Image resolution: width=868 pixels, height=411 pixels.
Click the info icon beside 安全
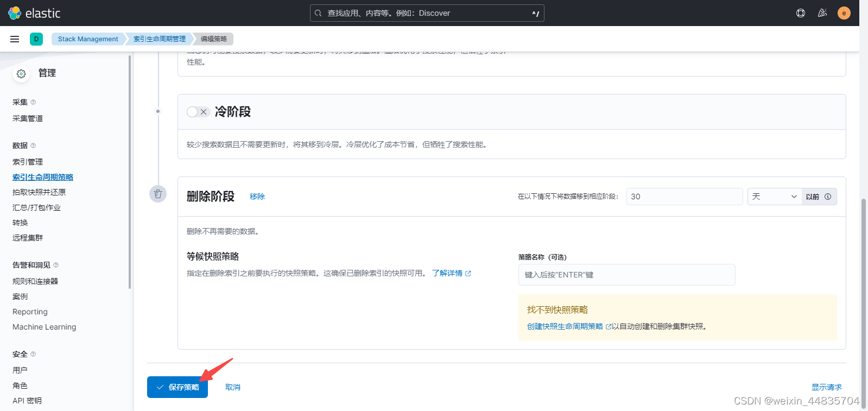click(33, 354)
